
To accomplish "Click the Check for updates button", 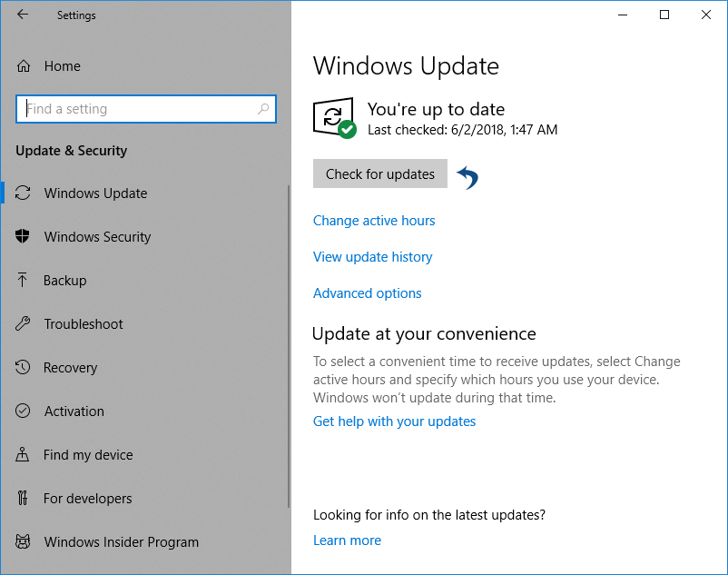I will [x=380, y=173].
